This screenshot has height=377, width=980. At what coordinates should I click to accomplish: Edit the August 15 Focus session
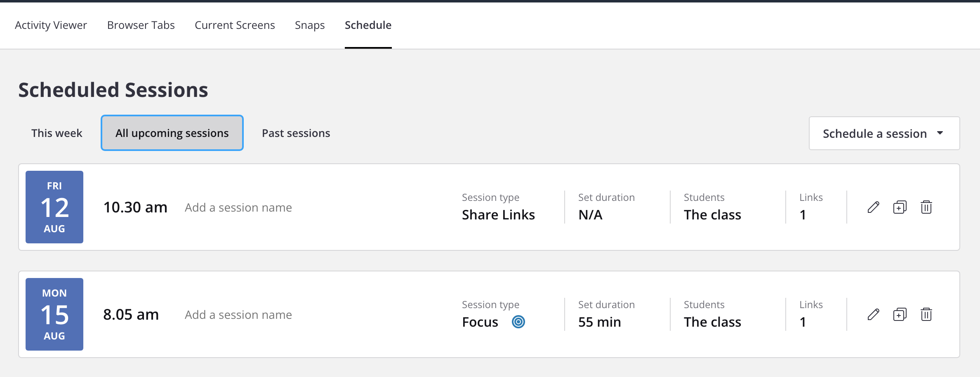(873, 314)
